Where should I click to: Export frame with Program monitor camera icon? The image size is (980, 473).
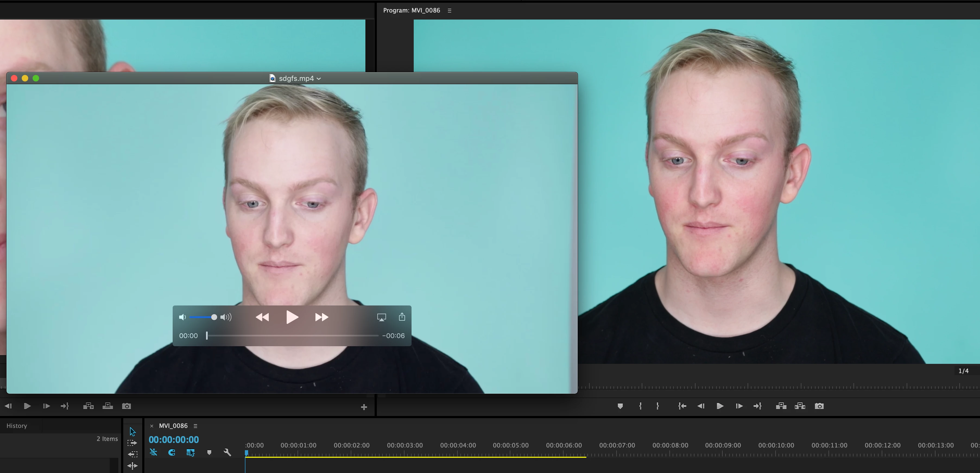coord(819,406)
